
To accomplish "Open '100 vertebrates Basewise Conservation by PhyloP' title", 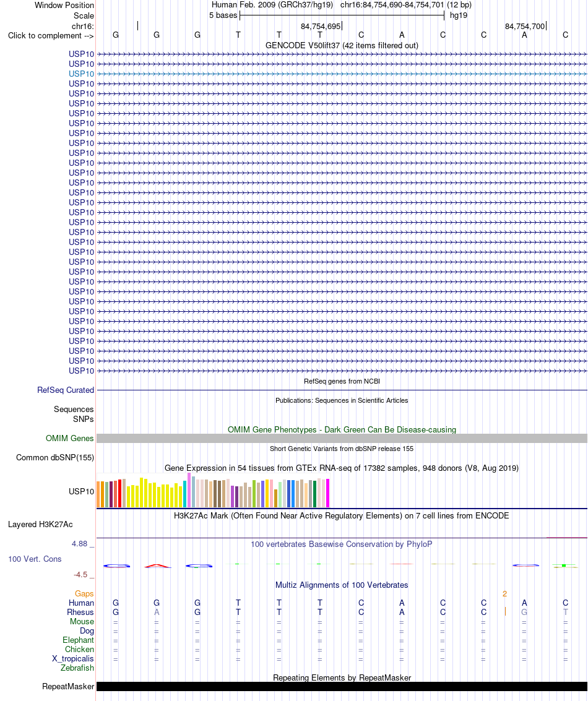I will point(342,544).
